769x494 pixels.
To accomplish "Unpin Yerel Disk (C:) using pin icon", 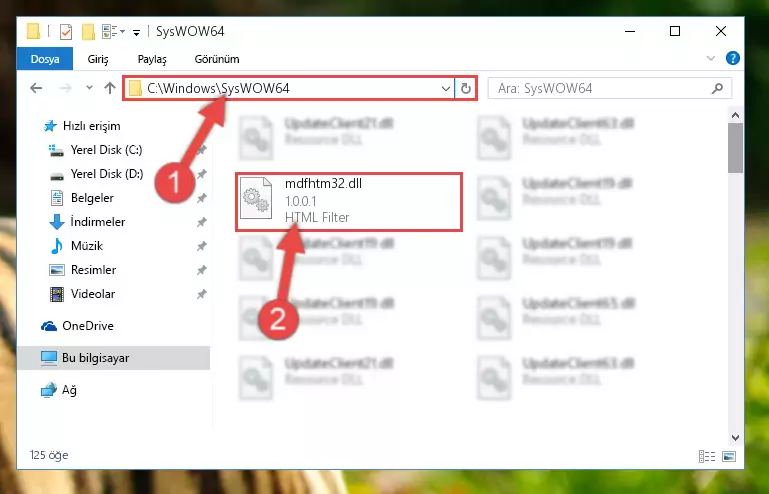I will coord(202,150).
